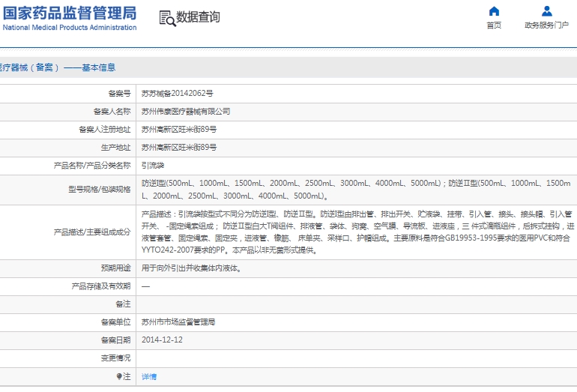Open the 政务服务门户 person icon
Screen dimensions: 577x392
[547, 11]
